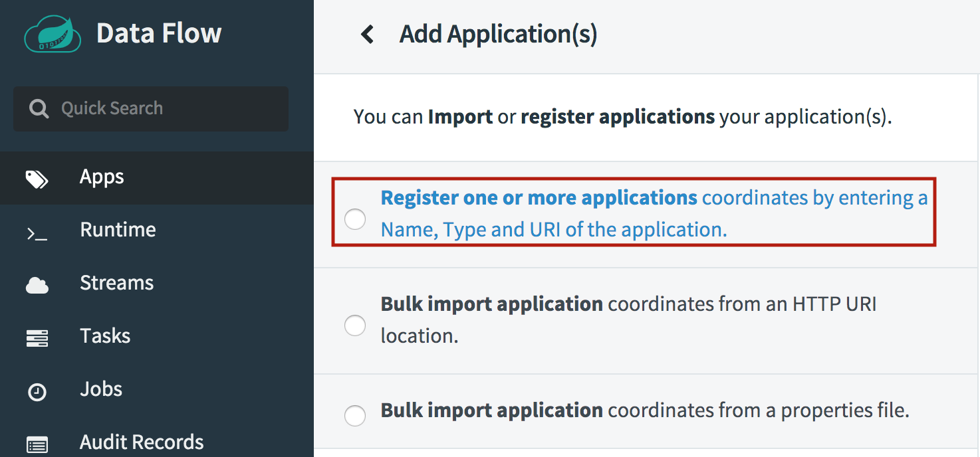Click the Quick Search magnifier icon
This screenshot has height=457, width=980.
point(39,109)
